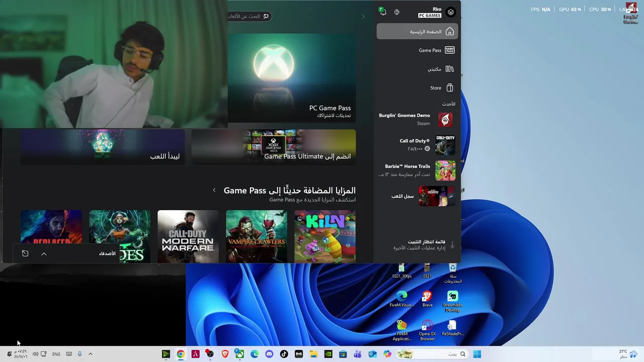Open the weather widget on taskbar

point(627,354)
